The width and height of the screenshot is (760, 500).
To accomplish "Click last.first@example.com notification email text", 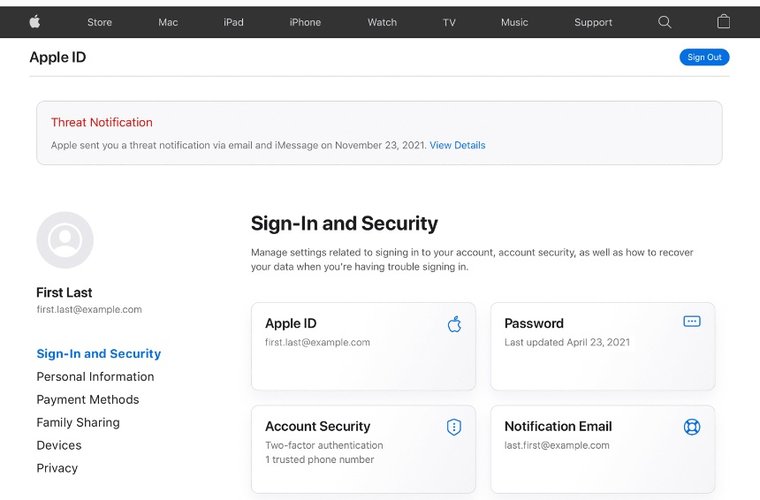I will [x=557, y=445].
